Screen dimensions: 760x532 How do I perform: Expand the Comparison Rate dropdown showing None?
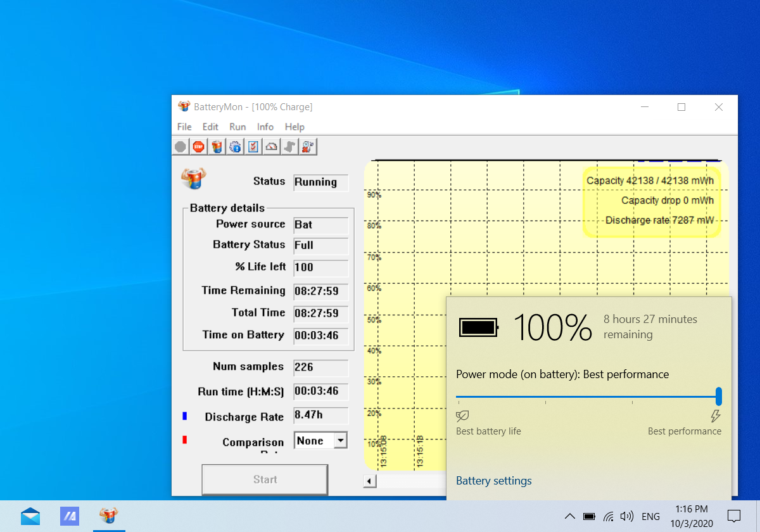pyautogui.click(x=341, y=440)
